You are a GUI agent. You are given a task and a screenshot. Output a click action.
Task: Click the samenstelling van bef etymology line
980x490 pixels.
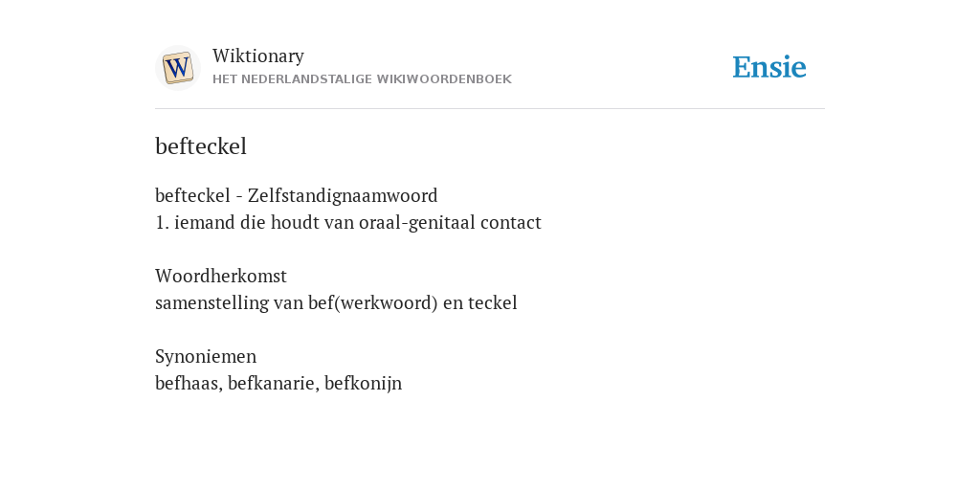click(x=336, y=303)
